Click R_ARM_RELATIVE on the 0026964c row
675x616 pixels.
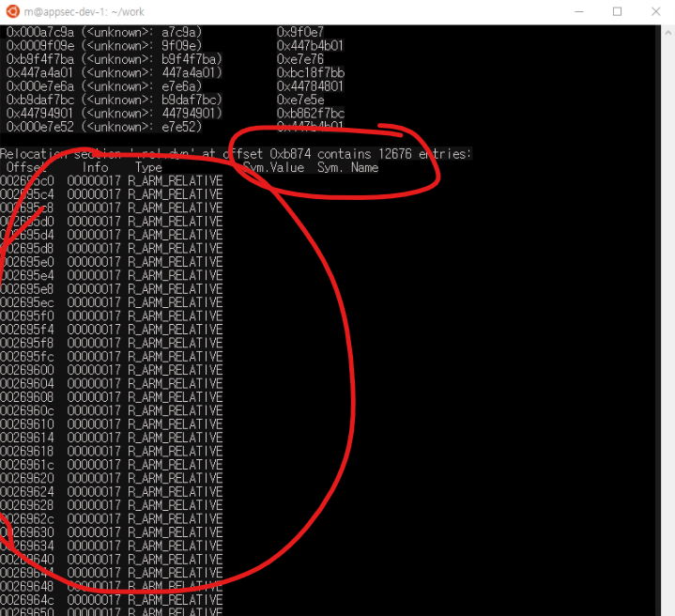coord(176,600)
